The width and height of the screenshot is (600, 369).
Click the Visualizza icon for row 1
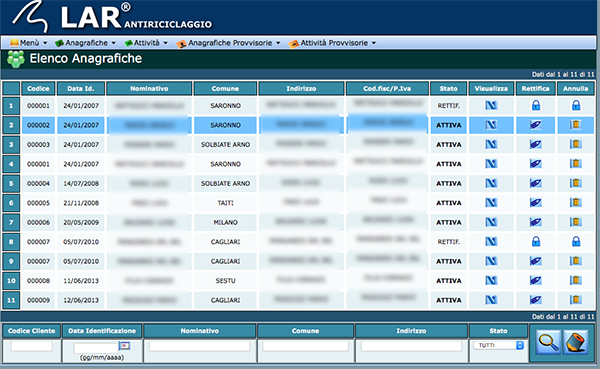[x=491, y=105]
